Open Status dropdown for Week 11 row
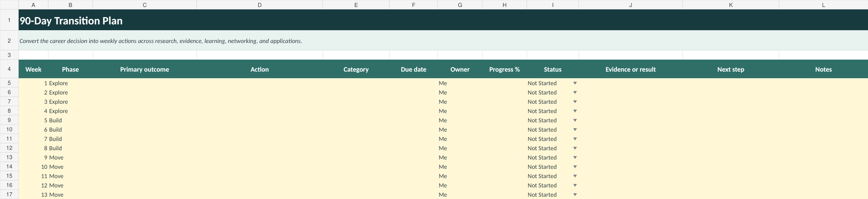This screenshot has height=199, width=868. click(x=575, y=176)
